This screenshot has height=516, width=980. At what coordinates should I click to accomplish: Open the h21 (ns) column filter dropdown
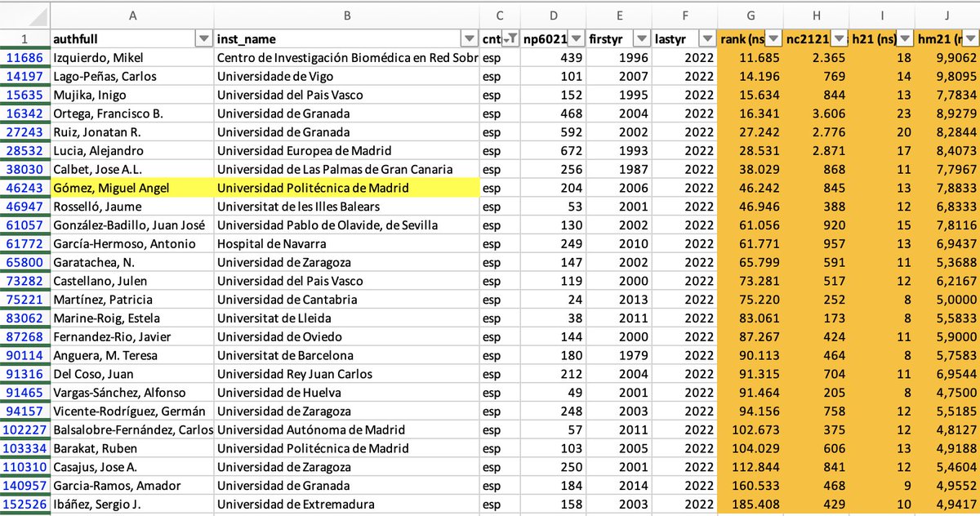click(x=905, y=39)
